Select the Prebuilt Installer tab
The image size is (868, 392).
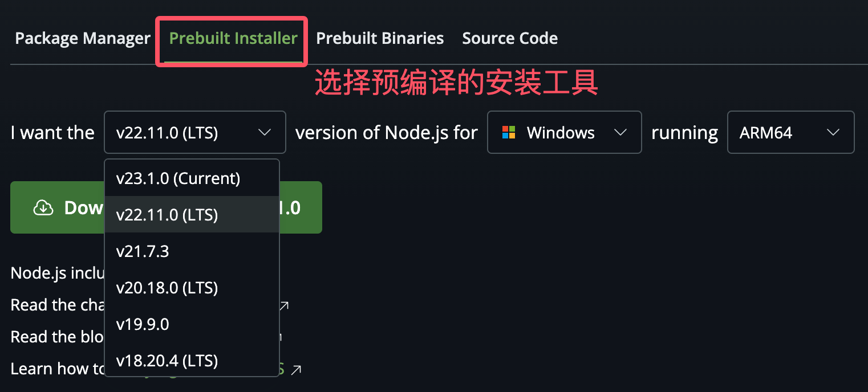pos(232,38)
